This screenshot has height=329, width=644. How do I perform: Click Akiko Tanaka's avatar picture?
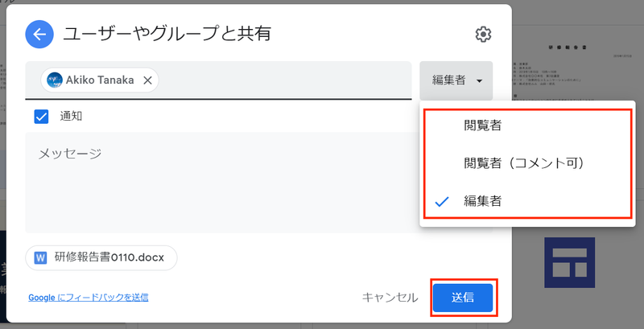pos(55,80)
